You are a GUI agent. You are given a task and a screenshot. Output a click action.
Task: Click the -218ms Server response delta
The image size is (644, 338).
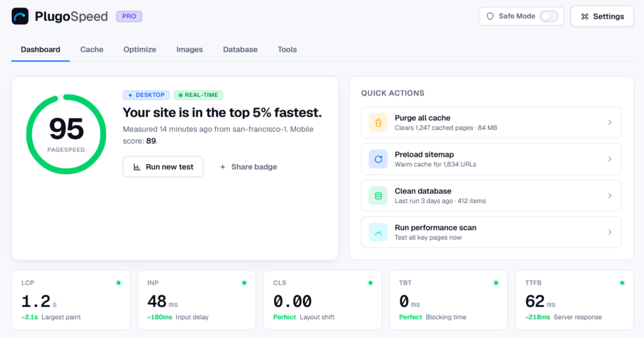[538, 317]
